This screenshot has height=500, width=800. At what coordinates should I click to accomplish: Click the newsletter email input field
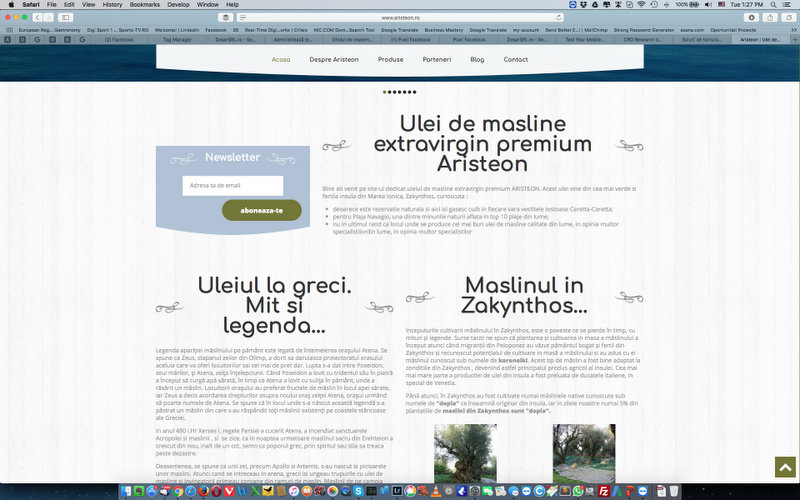click(232, 185)
